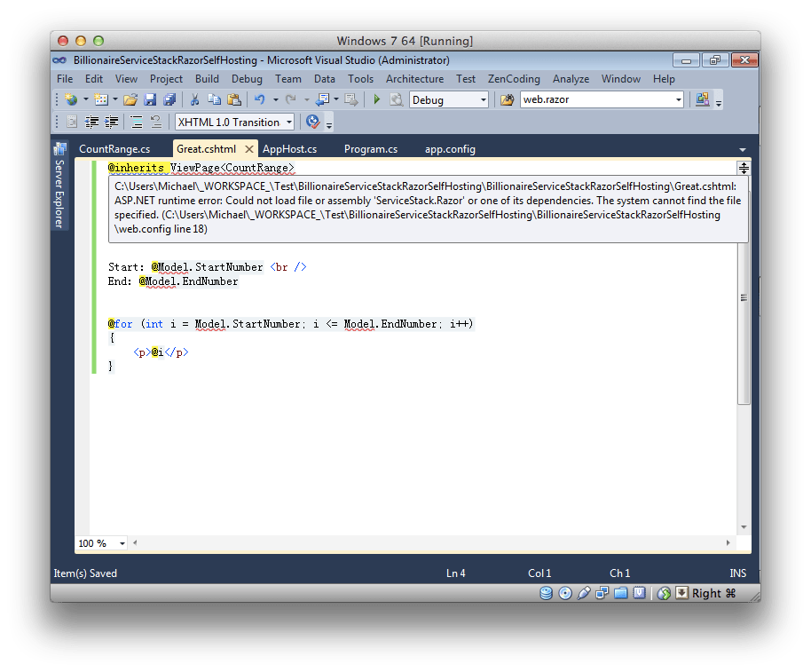
Task: Click the VirtualBox network adapters status icon
Action: [602, 593]
